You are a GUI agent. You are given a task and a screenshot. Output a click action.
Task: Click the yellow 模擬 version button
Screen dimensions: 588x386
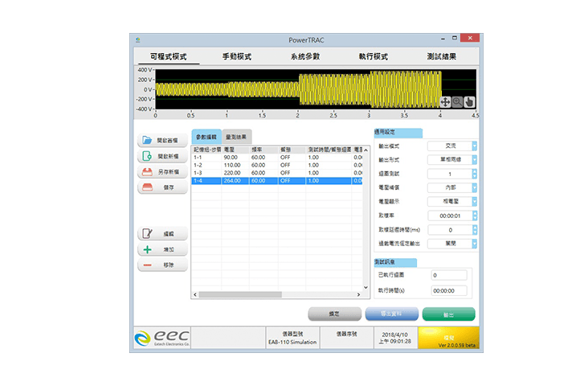[x=448, y=338]
